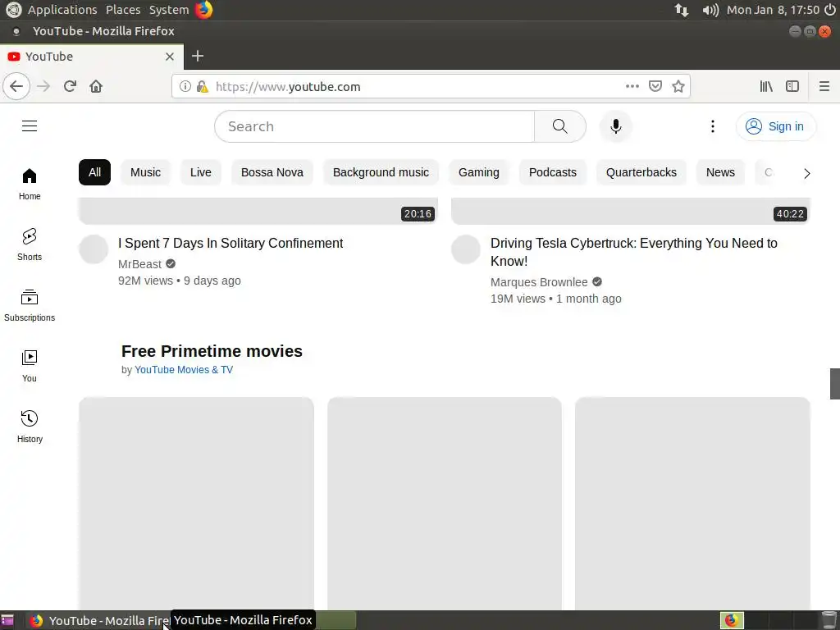The width and height of the screenshot is (840, 630).
Task: Open the MrBeast channel avatar
Action: [x=94, y=249]
